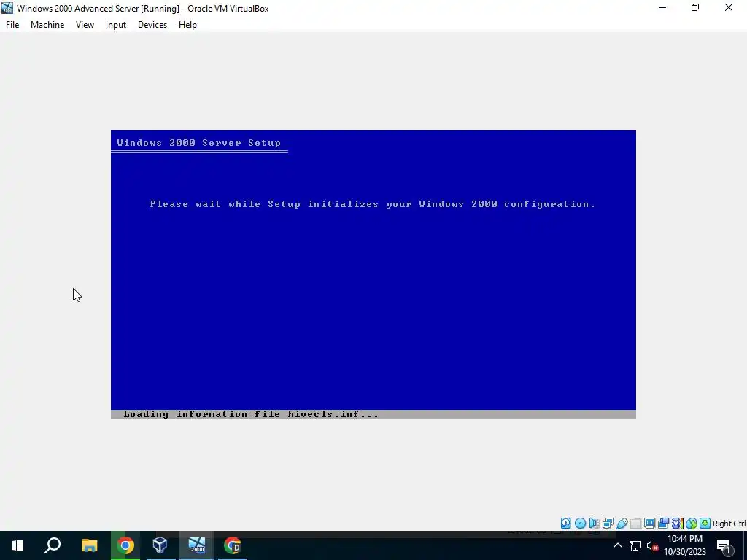Click the 'Windows 2000 Server Setup' heading
Viewport: 747px width, 560px height.
(x=198, y=143)
